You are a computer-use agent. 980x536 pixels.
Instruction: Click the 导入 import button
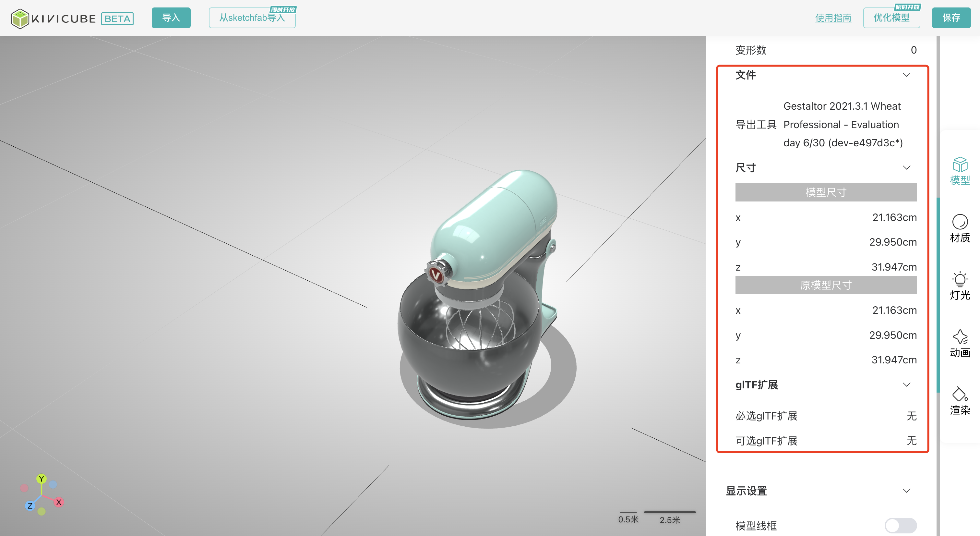click(171, 18)
